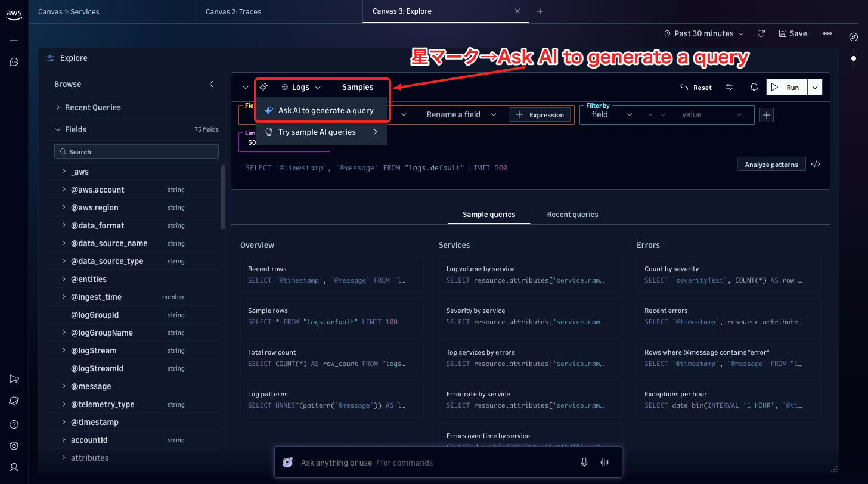Open the query settings sliders icon

[x=729, y=87]
